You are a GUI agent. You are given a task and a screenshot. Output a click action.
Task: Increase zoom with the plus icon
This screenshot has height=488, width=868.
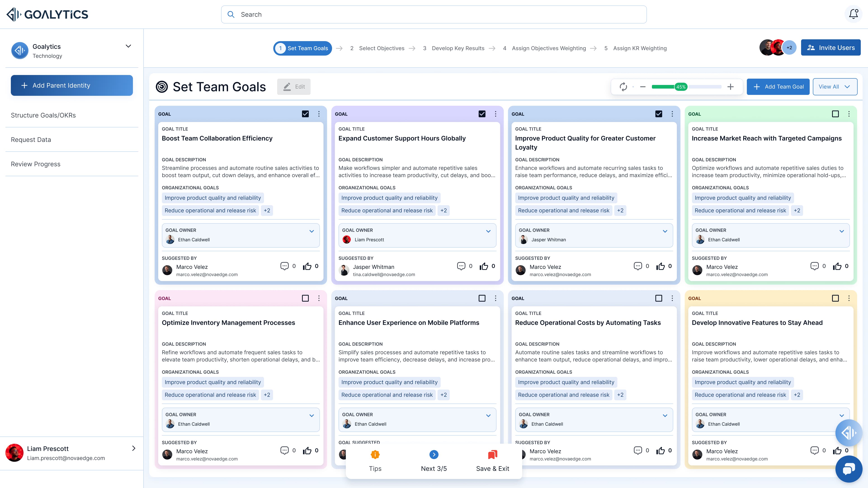(730, 87)
